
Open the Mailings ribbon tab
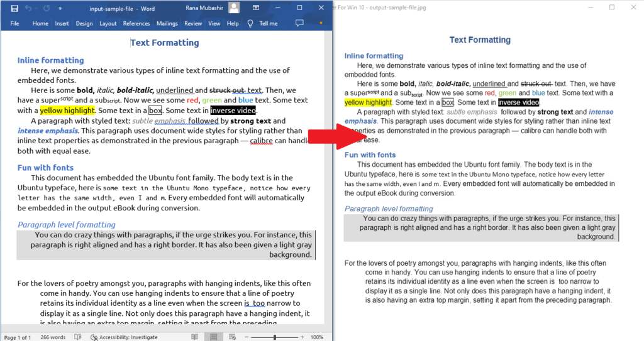(167, 23)
